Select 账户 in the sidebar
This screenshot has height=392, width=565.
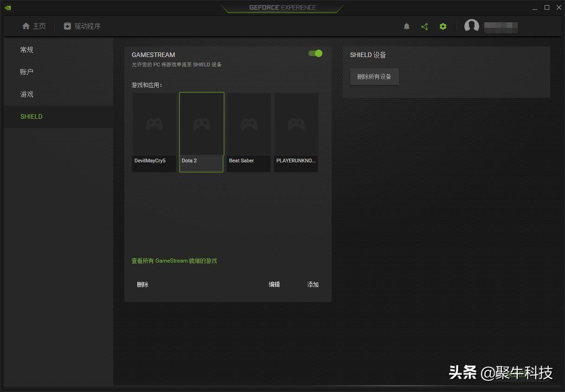coord(58,72)
